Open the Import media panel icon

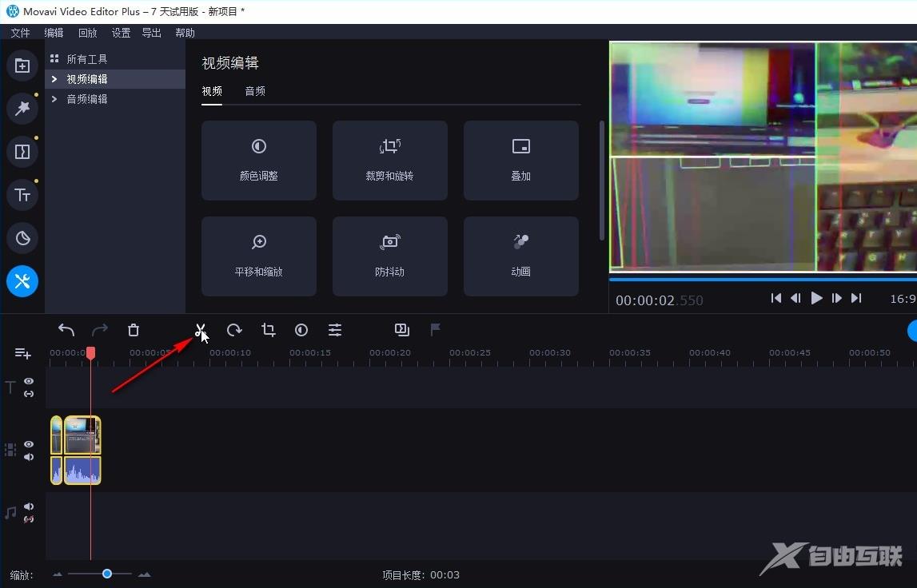22,66
